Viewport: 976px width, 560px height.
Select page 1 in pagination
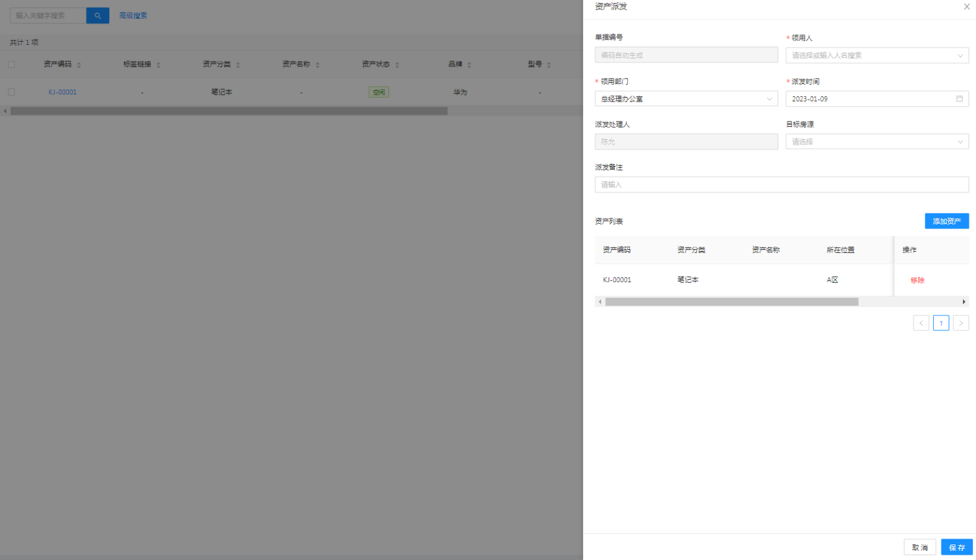(941, 323)
